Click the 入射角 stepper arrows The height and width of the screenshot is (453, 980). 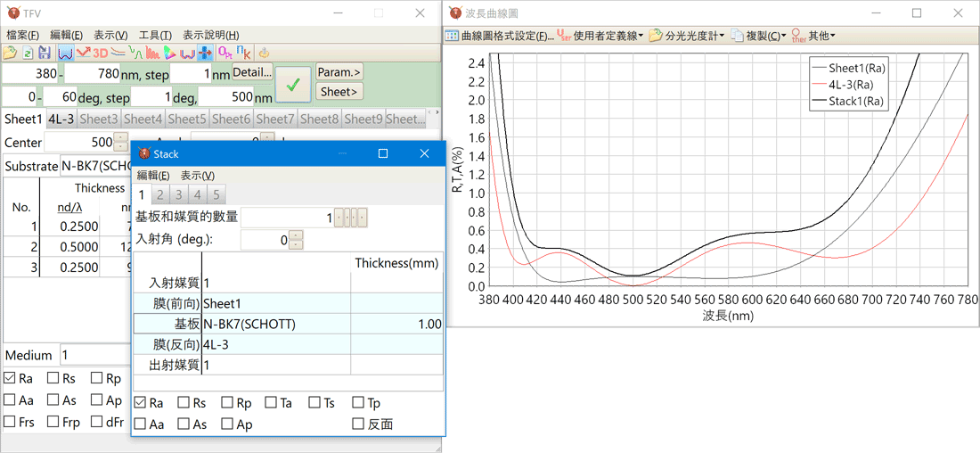(x=296, y=240)
